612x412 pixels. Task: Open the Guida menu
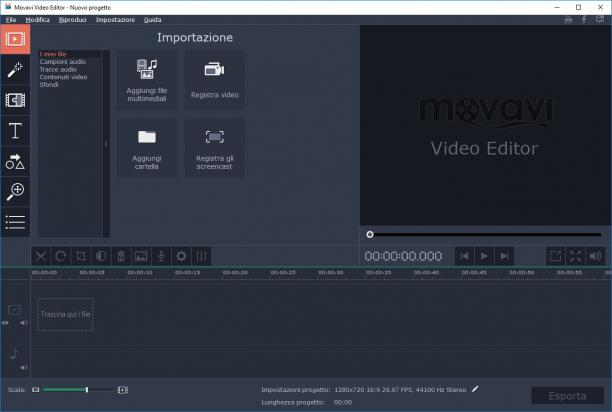[152, 20]
